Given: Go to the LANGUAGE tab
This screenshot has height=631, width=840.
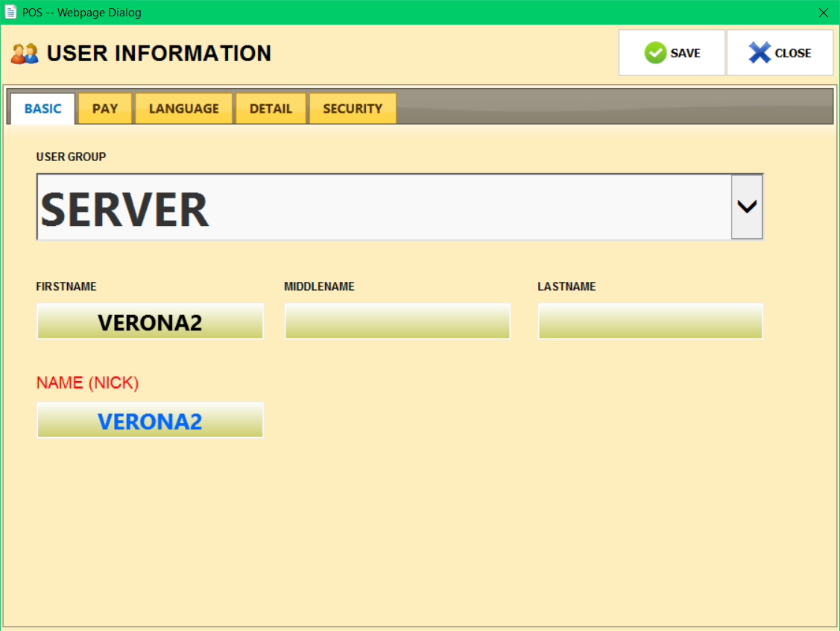Looking at the screenshot, I should tap(184, 109).
